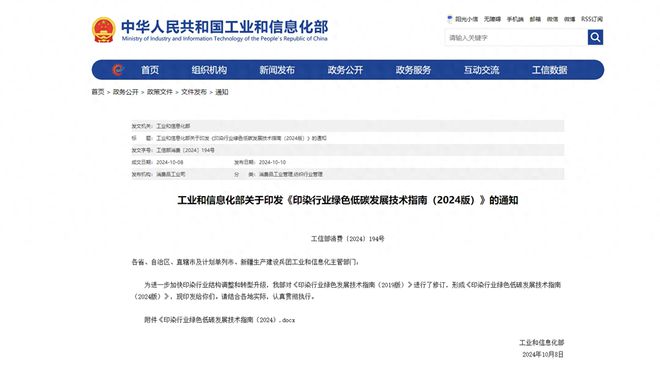Click the title row text in info table
The image size is (660, 372).
pos(242,138)
